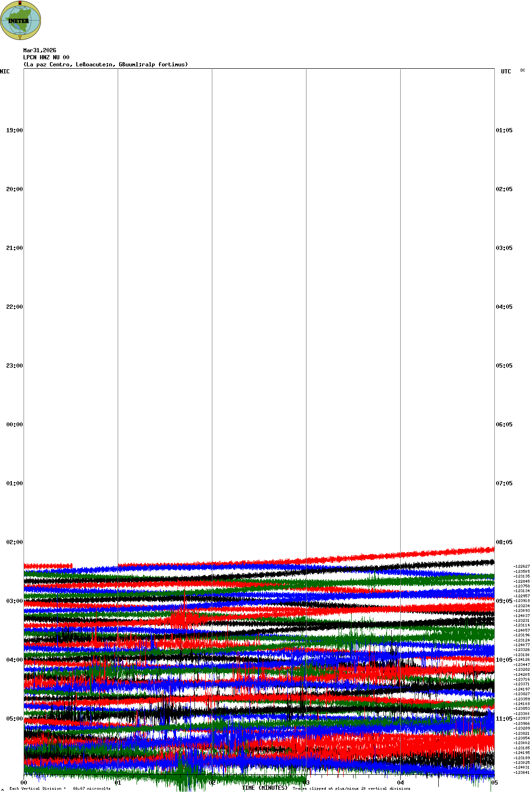This screenshot has height=795, width=532.
Task: Select the 23:00 NIC time marker
Action: point(14,366)
